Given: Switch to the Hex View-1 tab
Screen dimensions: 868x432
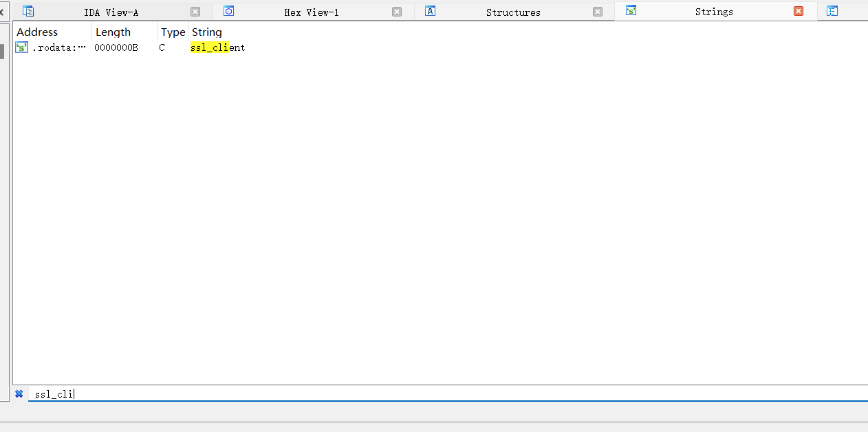Looking at the screenshot, I should pyautogui.click(x=312, y=12).
